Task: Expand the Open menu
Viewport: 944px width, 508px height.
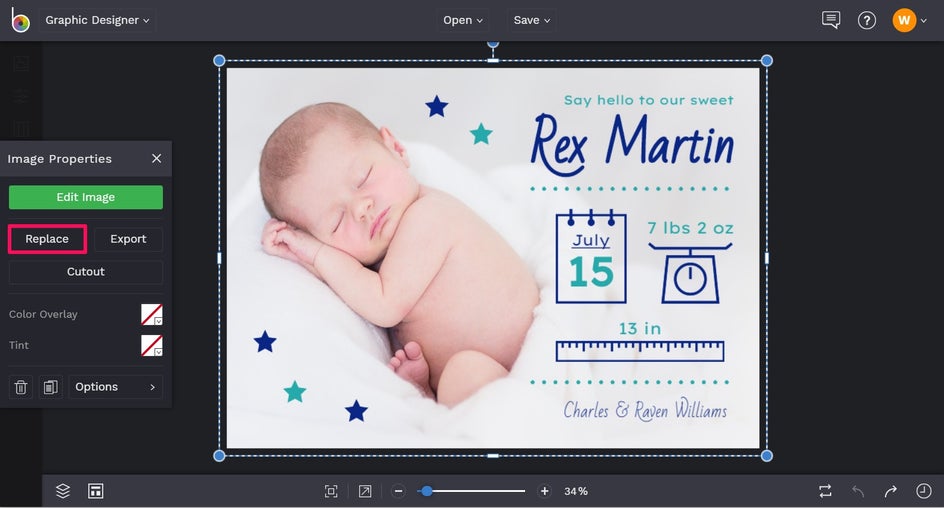Action: click(463, 20)
